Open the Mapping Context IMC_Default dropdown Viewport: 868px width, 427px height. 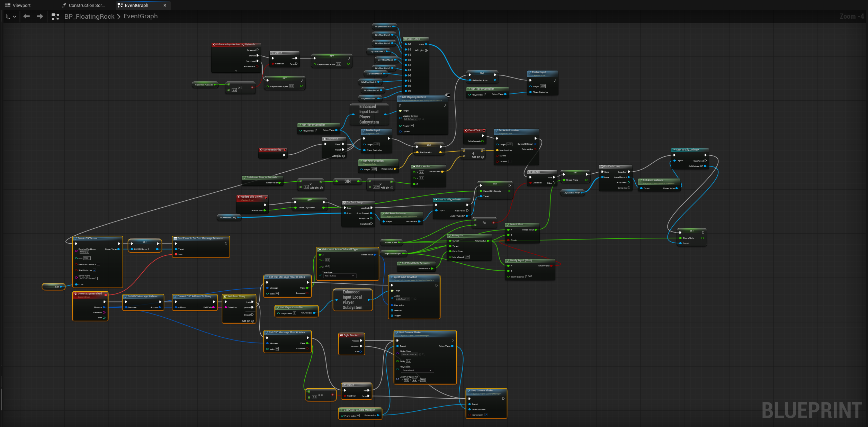[x=410, y=119]
